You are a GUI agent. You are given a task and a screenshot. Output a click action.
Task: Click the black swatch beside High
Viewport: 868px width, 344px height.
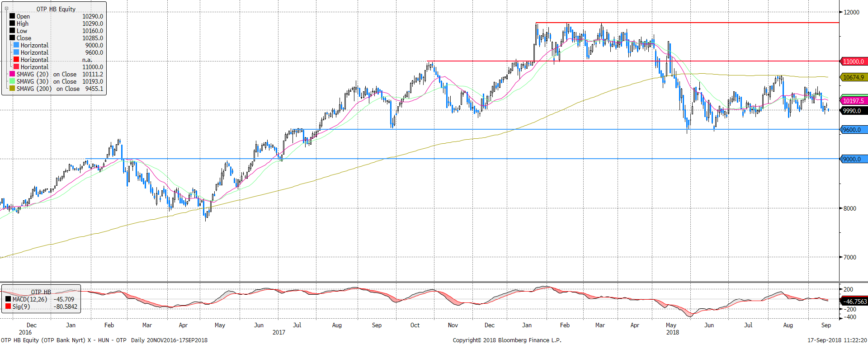12,24
